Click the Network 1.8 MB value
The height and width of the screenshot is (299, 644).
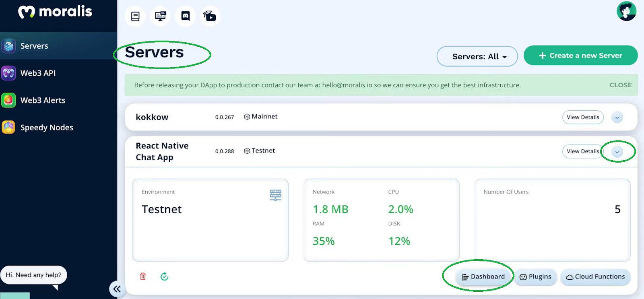(330, 209)
